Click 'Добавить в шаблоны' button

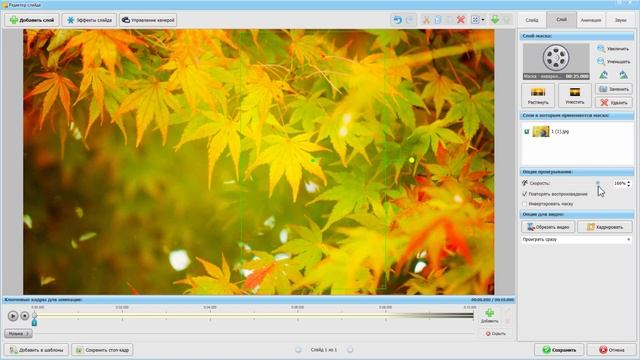(36, 350)
